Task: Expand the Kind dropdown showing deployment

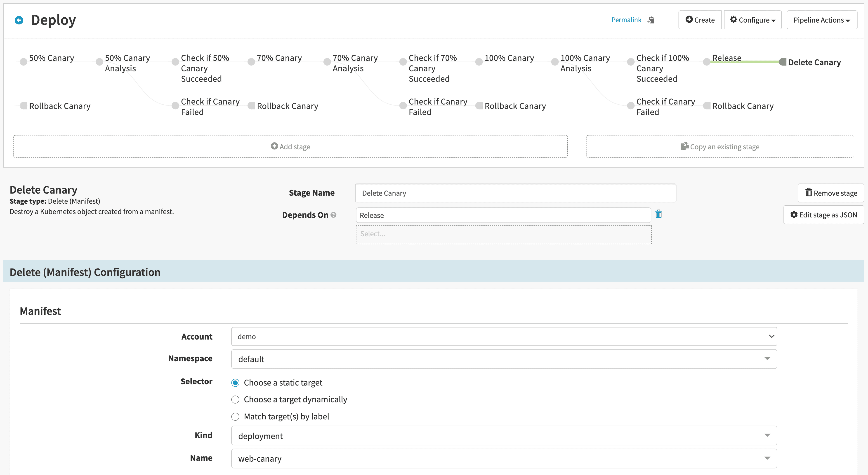Action: tap(504, 436)
